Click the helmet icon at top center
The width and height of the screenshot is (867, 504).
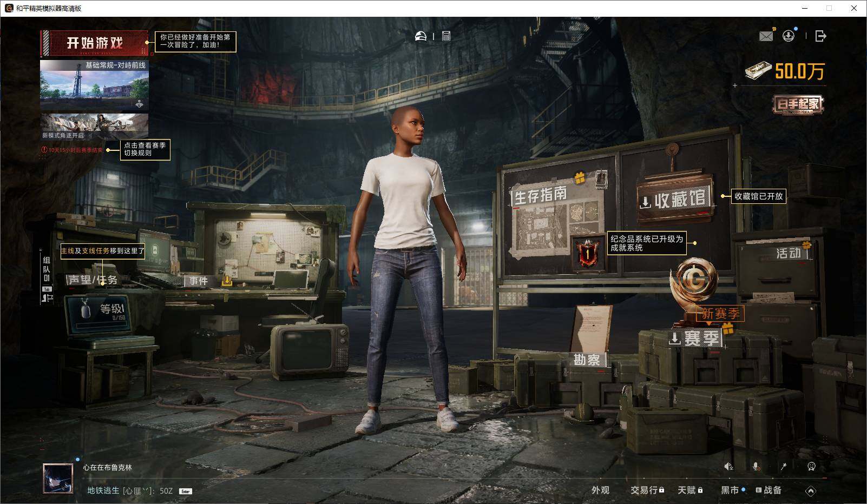click(421, 36)
